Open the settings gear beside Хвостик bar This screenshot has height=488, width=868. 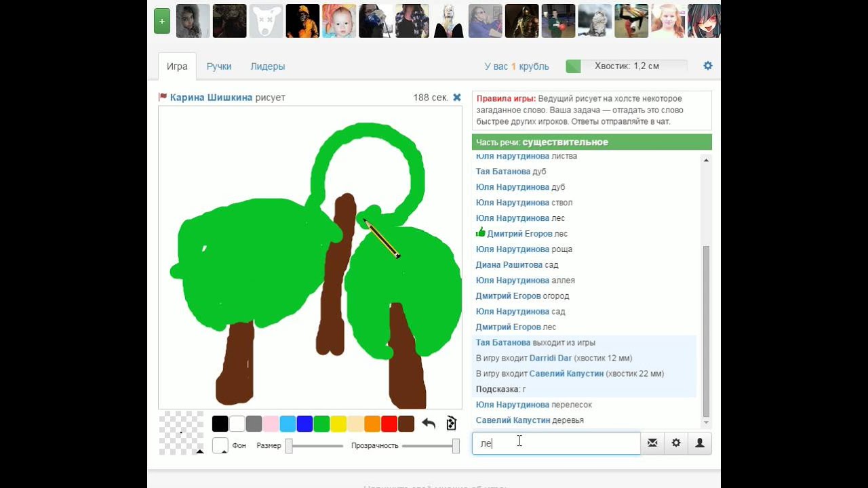click(708, 66)
